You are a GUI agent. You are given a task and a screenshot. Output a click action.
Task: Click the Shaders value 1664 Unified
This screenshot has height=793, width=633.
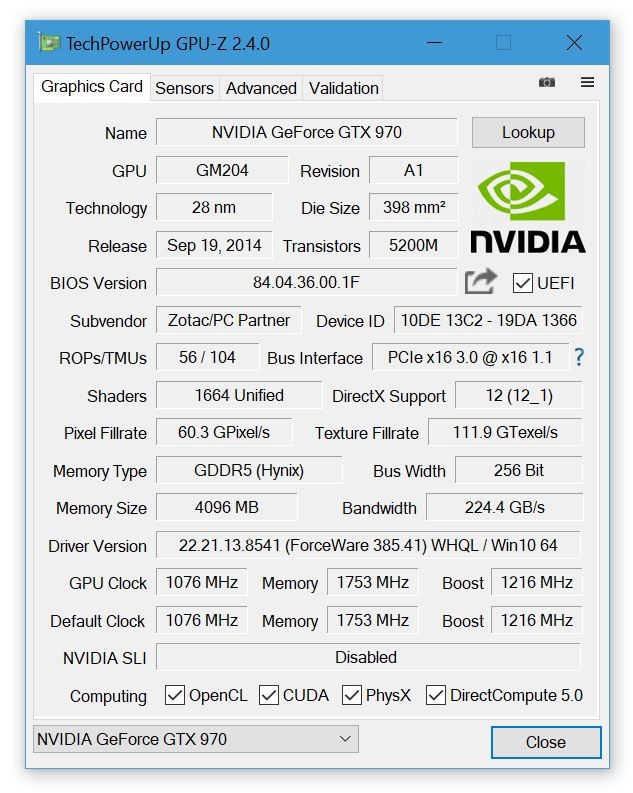239,395
